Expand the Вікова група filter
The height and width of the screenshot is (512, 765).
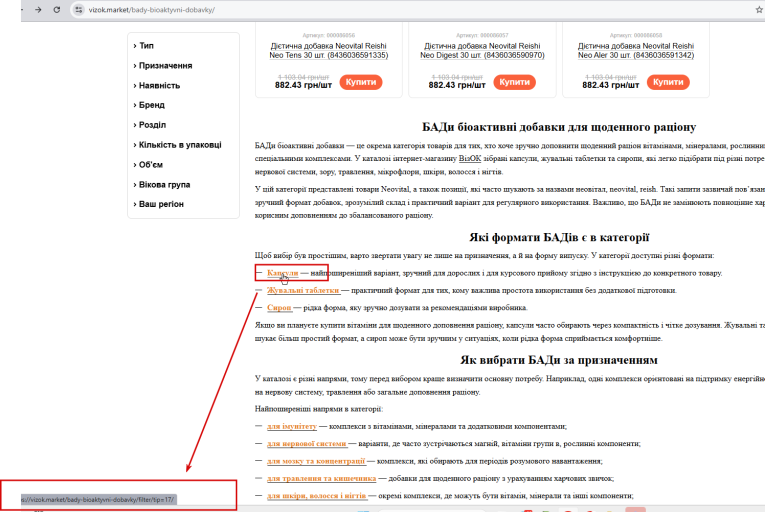pyautogui.click(x=161, y=184)
